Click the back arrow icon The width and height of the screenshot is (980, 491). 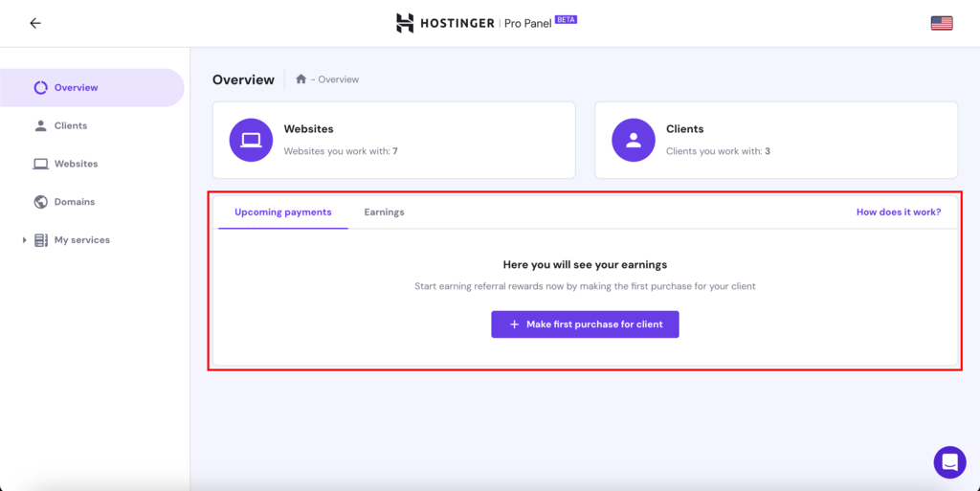(35, 23)
